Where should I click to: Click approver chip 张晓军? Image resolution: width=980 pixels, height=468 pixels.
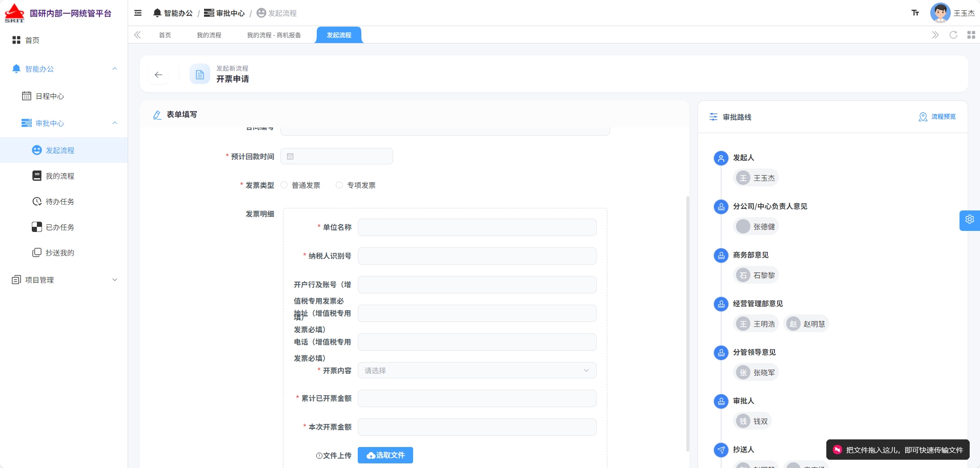756,372
